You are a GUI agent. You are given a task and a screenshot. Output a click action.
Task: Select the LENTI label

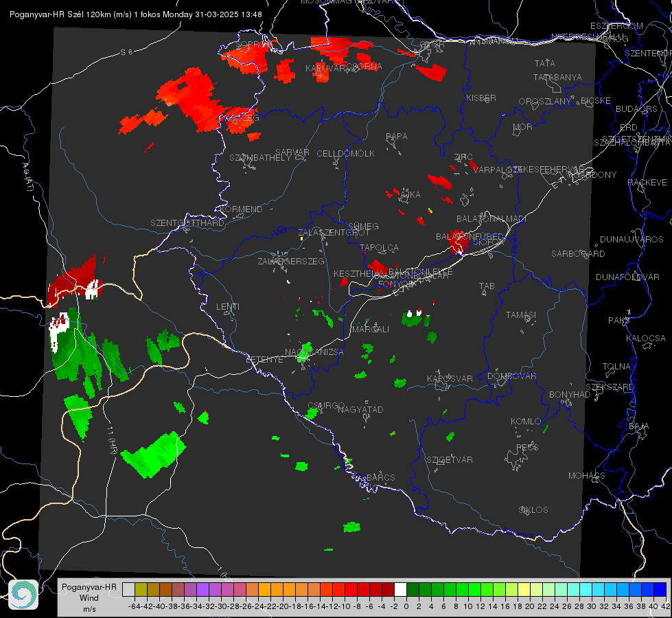228,307
